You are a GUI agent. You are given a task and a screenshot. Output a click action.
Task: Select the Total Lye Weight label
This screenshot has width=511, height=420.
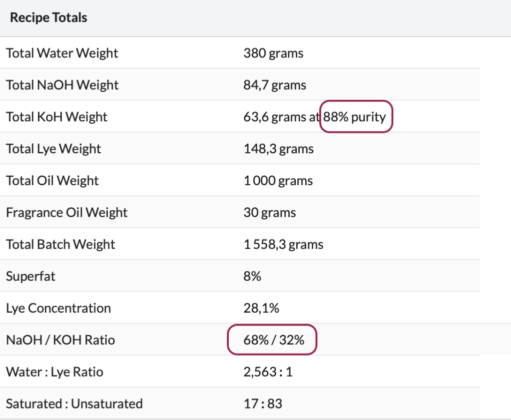tap(53, 149)
